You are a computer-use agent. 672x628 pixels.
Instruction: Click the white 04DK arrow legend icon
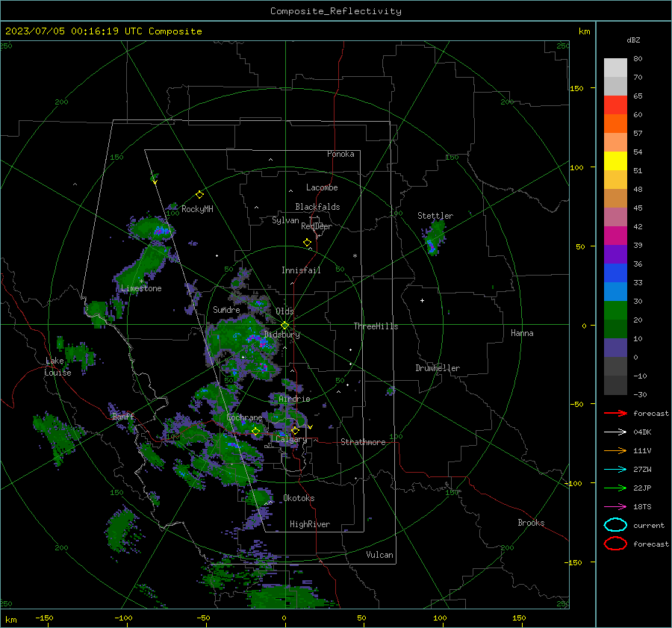click(615, 432)
